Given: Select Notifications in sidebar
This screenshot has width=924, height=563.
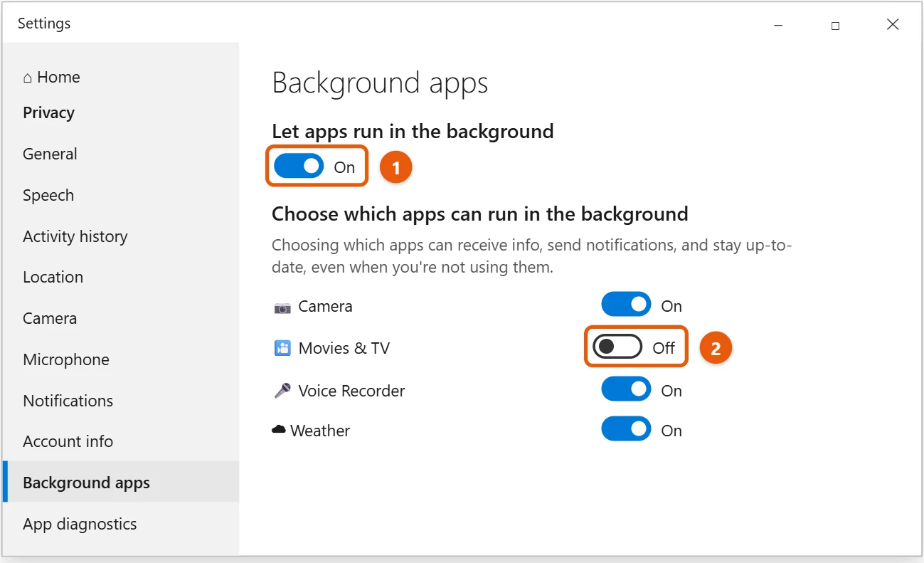Looking at the screenshot, I should click(x=121, y=401).
